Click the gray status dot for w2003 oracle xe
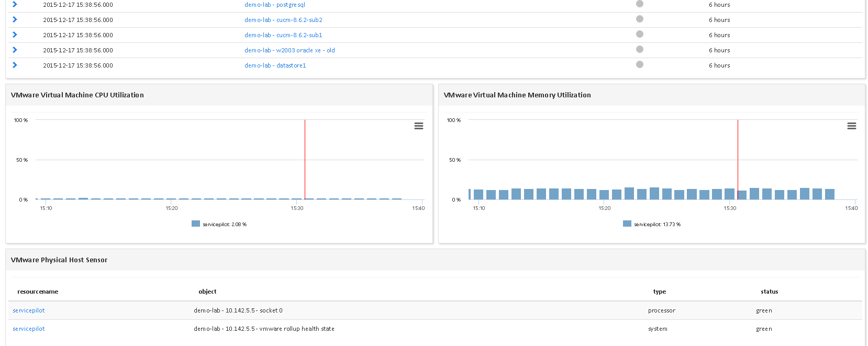This screenshot has height=346, width=868. click(640, 49)
